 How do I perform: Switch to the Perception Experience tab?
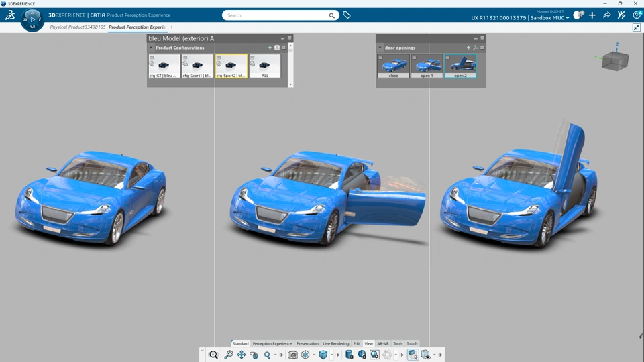(x=272, y=343)
